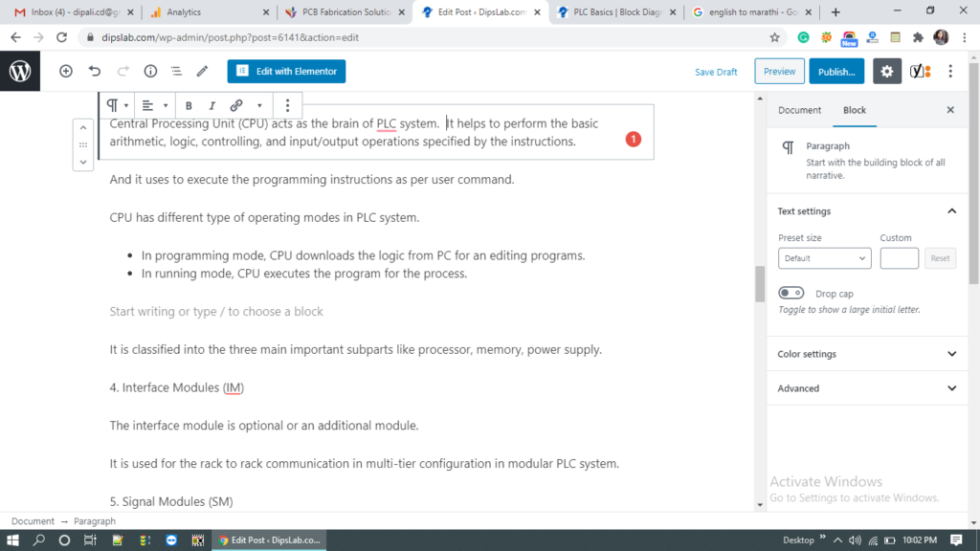
Task: Click the Custom font size field
Action: click(x=899, y=258)
